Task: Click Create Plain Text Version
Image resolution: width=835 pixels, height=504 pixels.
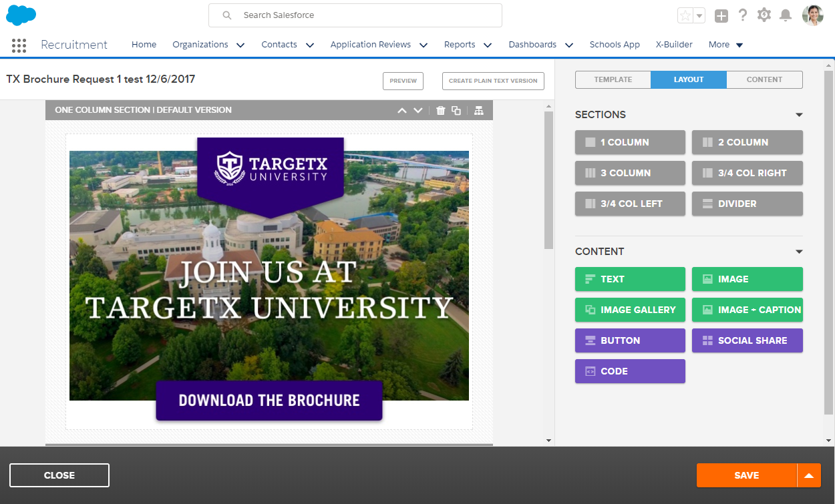Action: tap(493, 81)
